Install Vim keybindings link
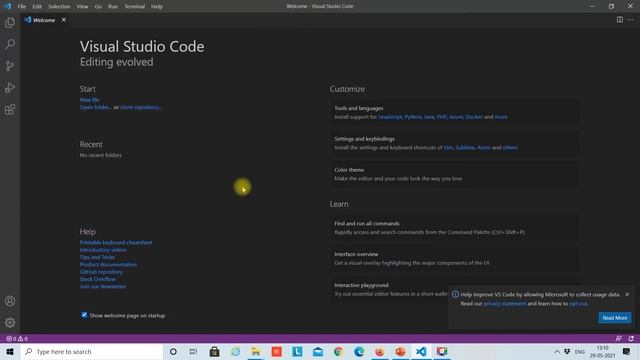 448,147
